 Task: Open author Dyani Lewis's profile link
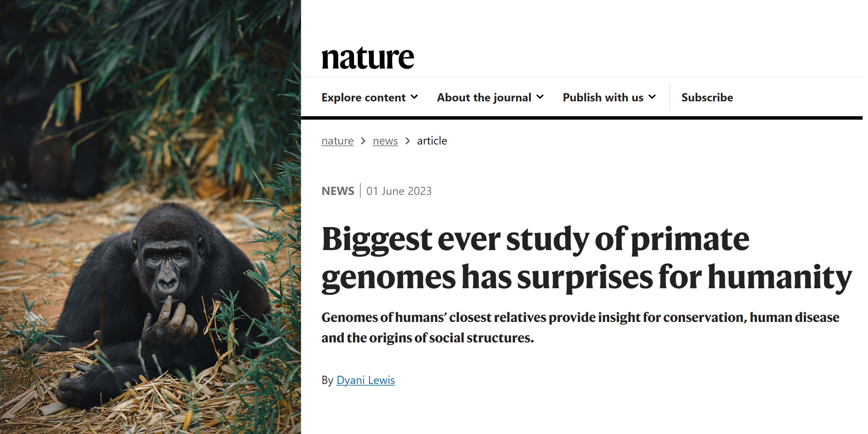(366, 380)
